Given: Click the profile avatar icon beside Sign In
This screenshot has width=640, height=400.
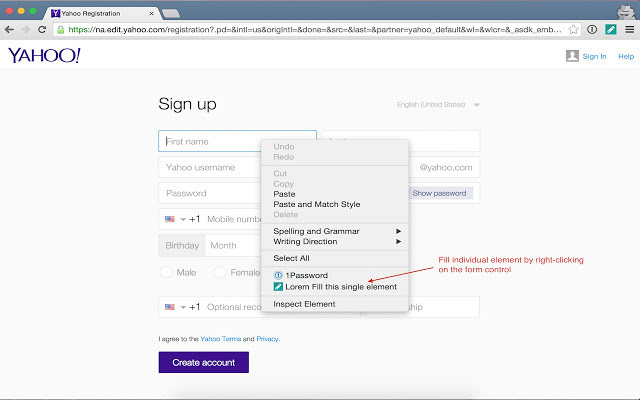Looking at the screenshot, I should click(572, 56).
